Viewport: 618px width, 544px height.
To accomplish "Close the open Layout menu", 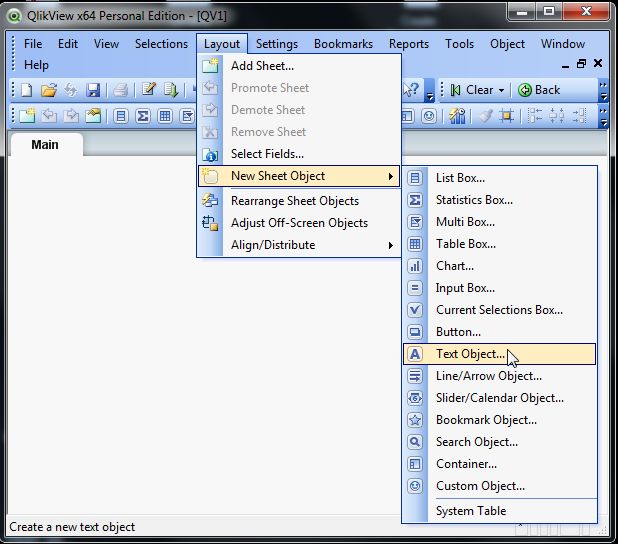I will coord(222,44).
